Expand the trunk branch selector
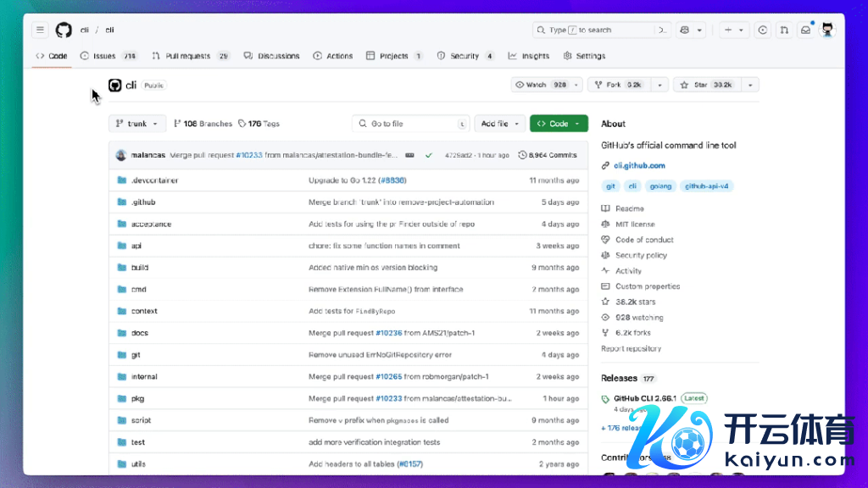The width and height of the screenshot is (868, 488). pyautogui.click(x=137, y=124)
